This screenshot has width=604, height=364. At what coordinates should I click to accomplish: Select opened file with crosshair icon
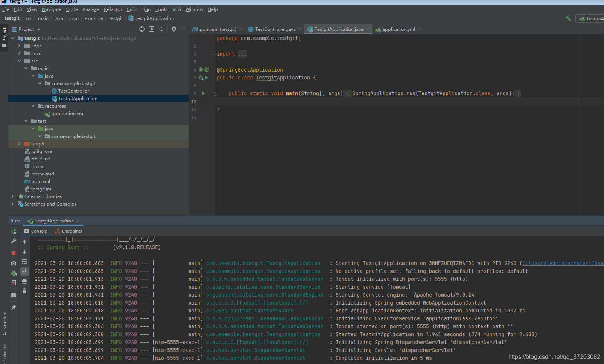point(142,29)
